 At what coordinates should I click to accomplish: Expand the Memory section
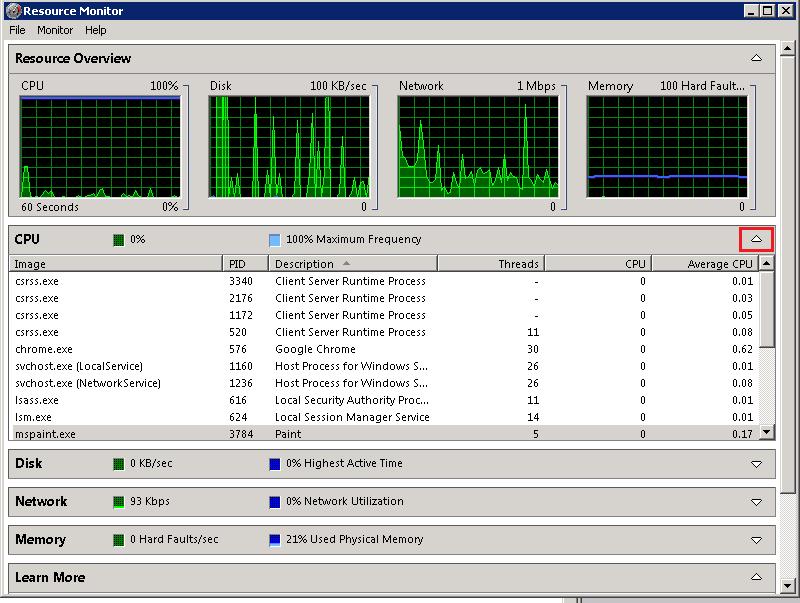[756, 540]
